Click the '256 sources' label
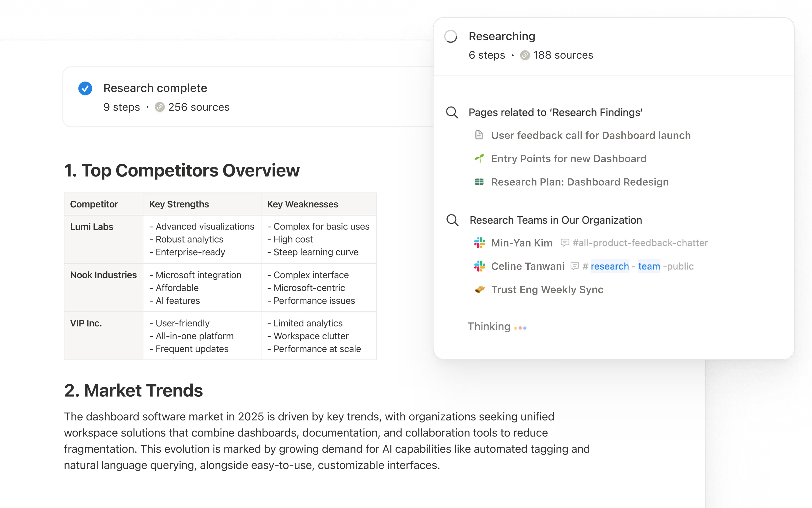The width and height of the screenshot is (812, 508). click(x=199, y=107)
